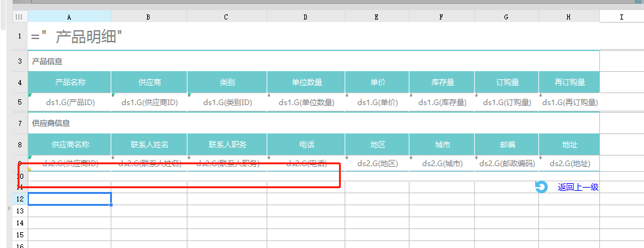The height and width of the screenshot is (248, 644).
Task: Click the 订购量 header cell
Action: click(506, 82)
